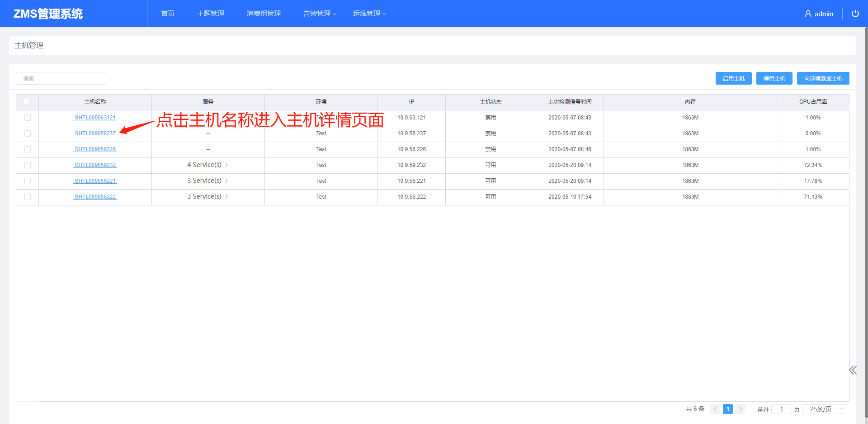Click timestamp 2020-05-07 08:46
The height and width of the screenshot is (424, 868).
[x=570, y=149]
